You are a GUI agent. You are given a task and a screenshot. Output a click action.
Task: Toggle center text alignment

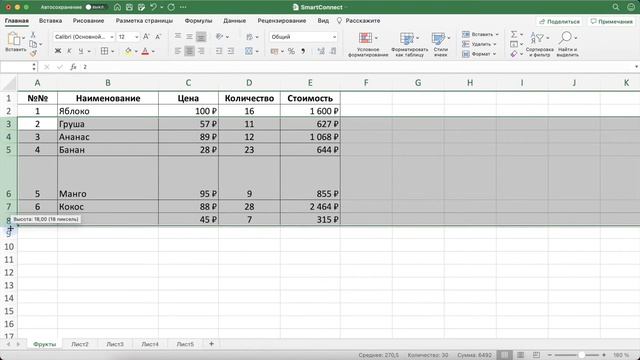189,51
